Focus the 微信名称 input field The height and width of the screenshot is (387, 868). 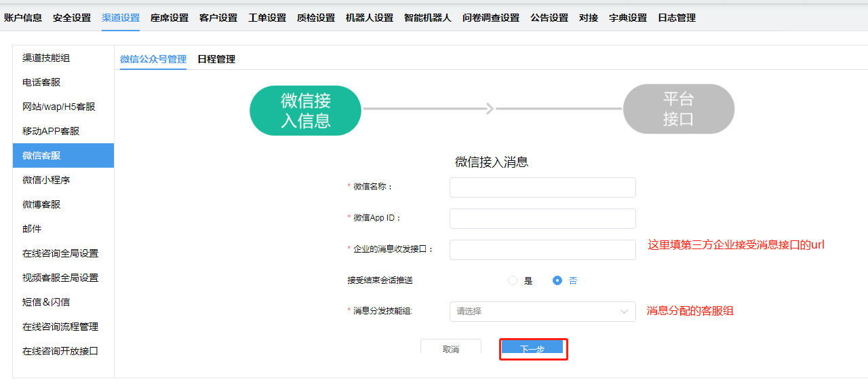[x=542, y=187]
